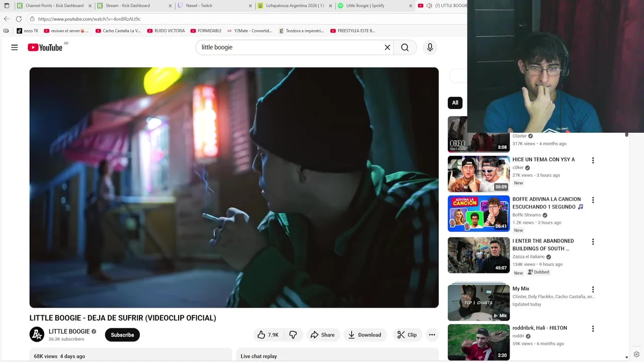Reload the current page

coord(19,19)
